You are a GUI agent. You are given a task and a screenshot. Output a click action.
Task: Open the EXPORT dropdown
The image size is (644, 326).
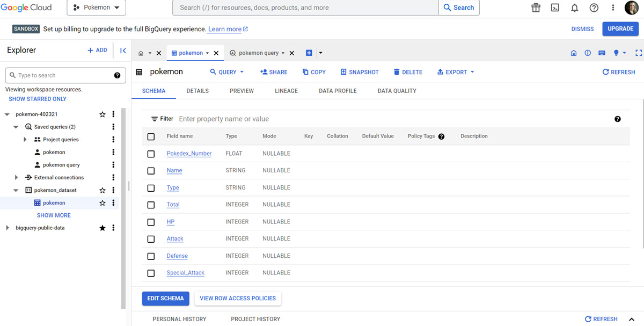(456, 72)
